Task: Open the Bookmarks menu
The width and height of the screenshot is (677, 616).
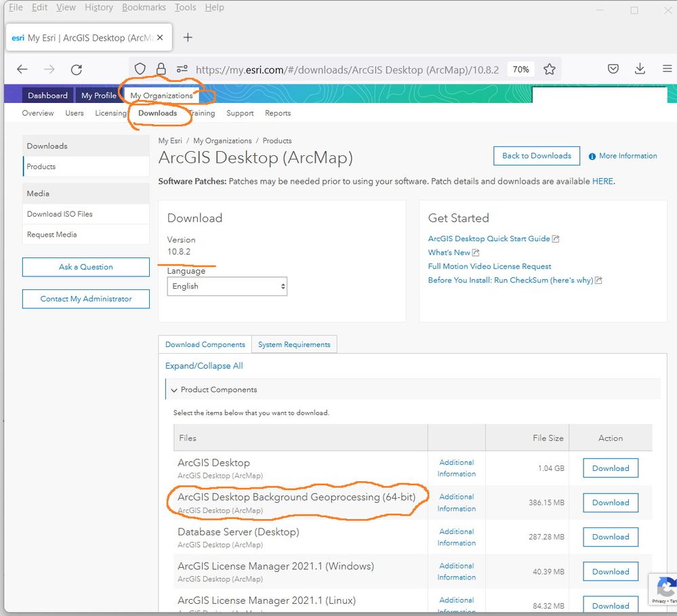Action: pos(144,7)
